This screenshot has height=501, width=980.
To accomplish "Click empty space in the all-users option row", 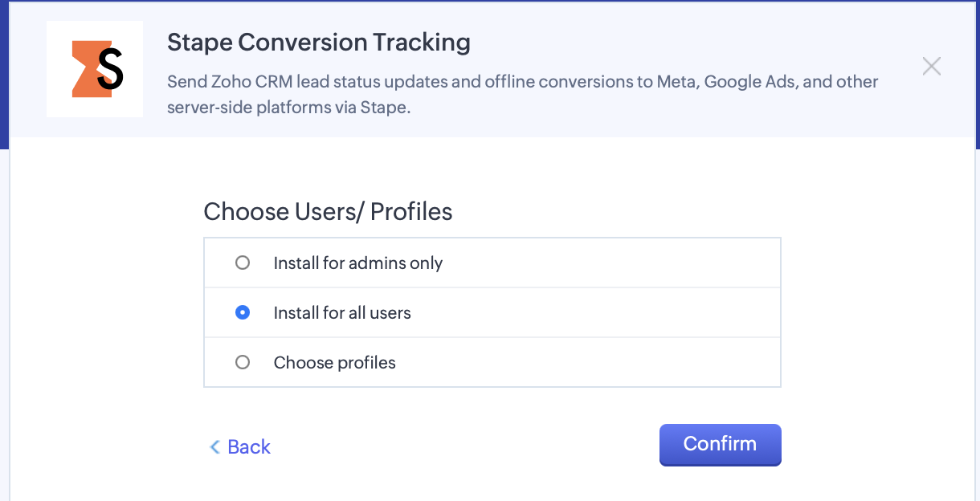I will pyautogui.click(x=594, y=312).
